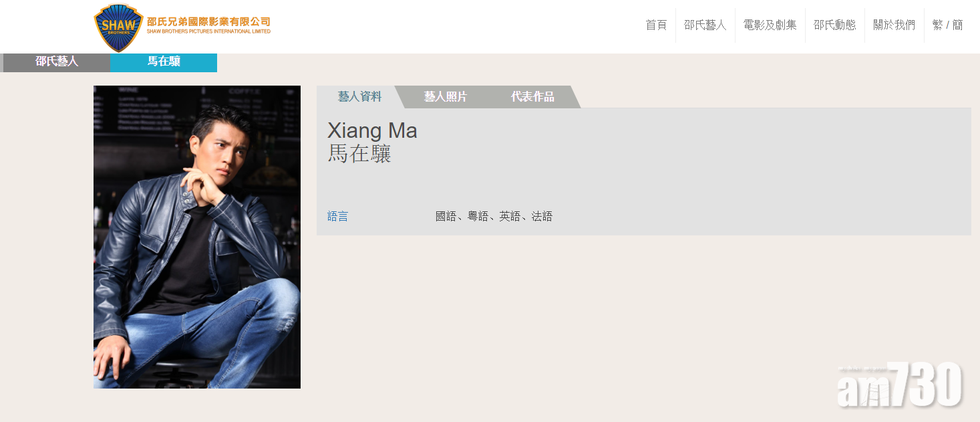Open the 邵氏藝人 item in top navigation
Image resolution: width=980 pixels, height=422 pixels.
coord(705,25)
